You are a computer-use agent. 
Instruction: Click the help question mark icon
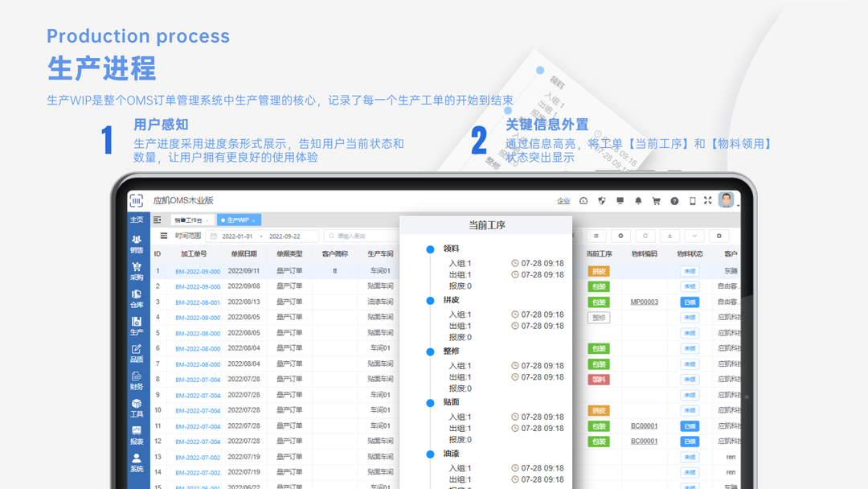click(674, 200)
